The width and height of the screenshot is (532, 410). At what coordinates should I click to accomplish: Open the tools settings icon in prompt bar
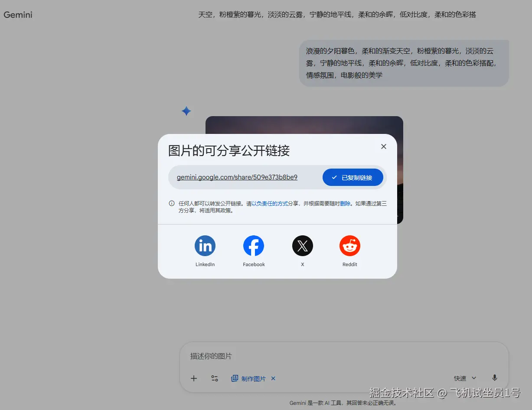(214, 378)
